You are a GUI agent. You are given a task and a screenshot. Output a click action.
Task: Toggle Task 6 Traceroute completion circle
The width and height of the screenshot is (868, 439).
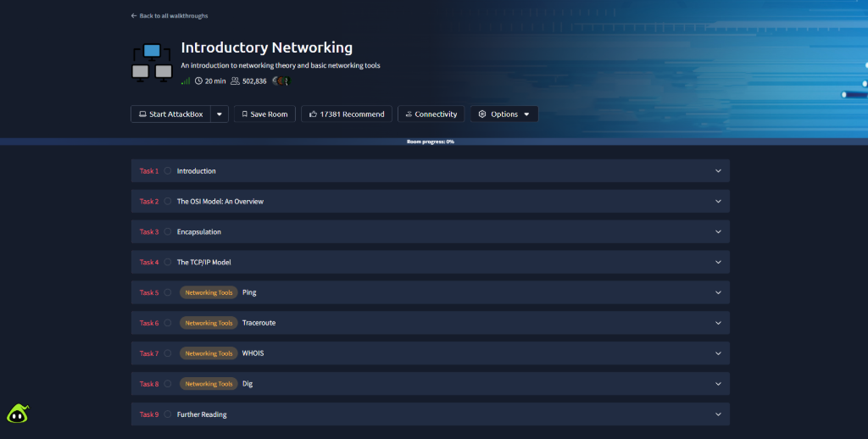[x=168, y=323]
